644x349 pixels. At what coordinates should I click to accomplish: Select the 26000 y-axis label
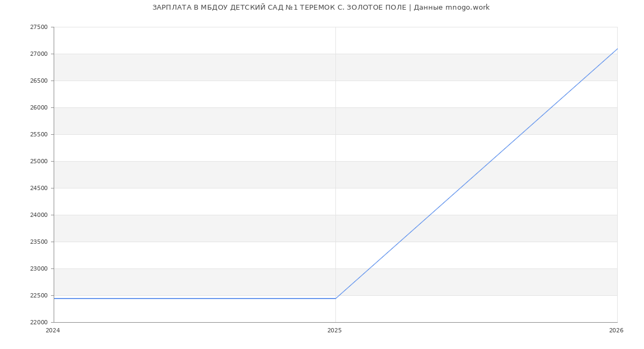click(39, 108)
